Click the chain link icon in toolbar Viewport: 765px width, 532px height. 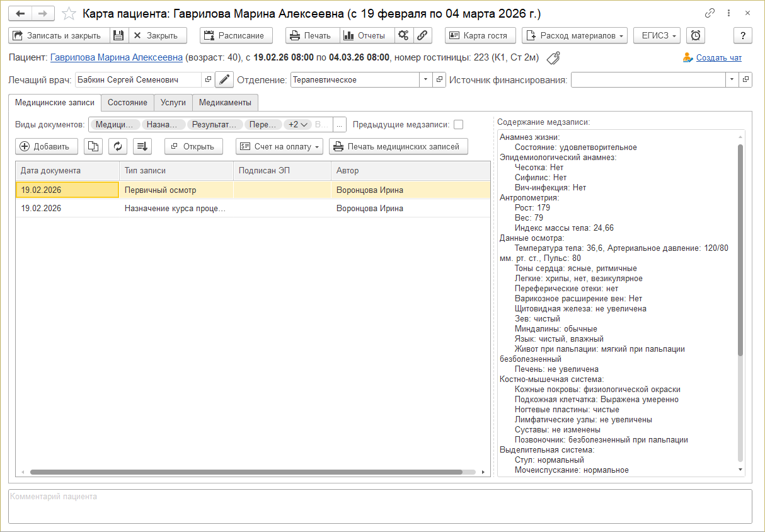tap(423, 36)
